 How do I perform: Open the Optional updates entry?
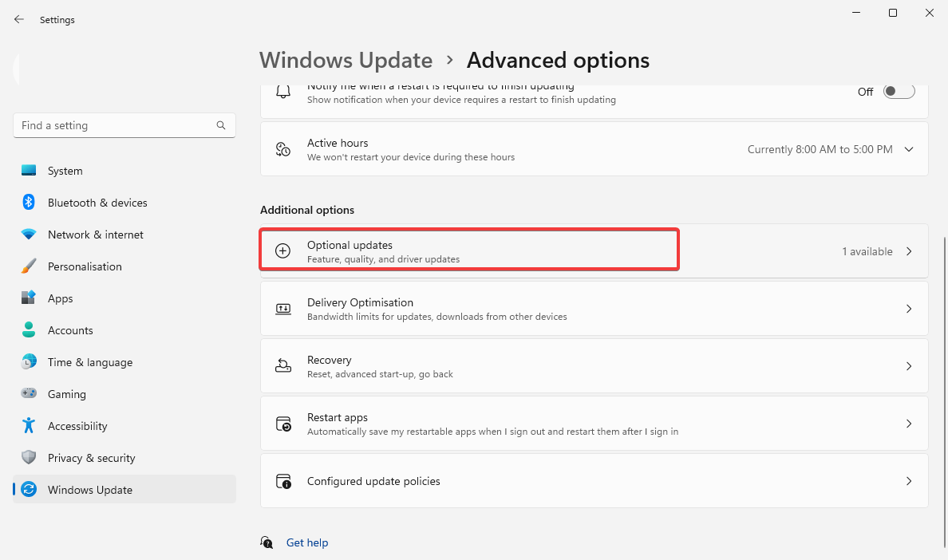[594, 250]
